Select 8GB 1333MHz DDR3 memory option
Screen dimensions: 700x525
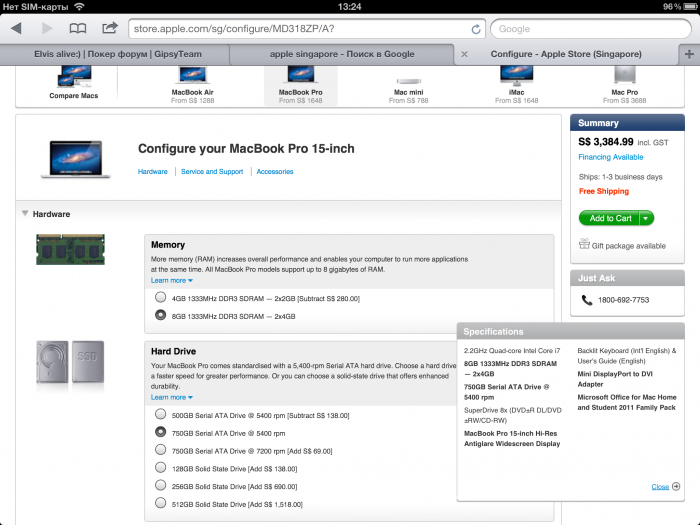tap(161, 315)
